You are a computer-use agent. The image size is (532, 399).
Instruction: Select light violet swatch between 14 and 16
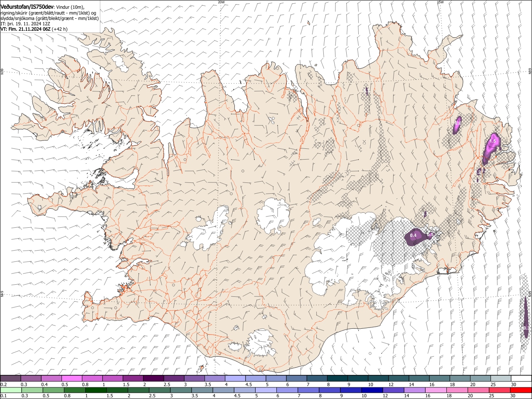[414, 390]
